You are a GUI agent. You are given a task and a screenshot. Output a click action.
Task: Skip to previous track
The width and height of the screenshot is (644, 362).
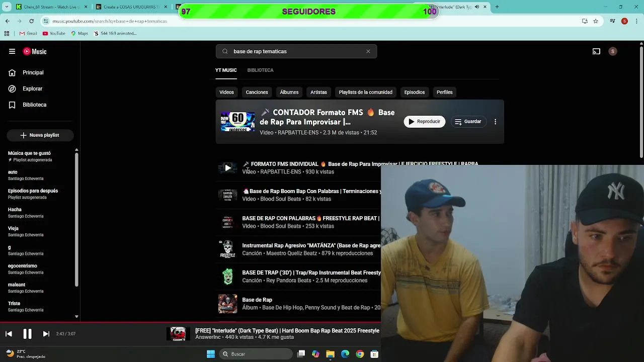coord(9,334)
